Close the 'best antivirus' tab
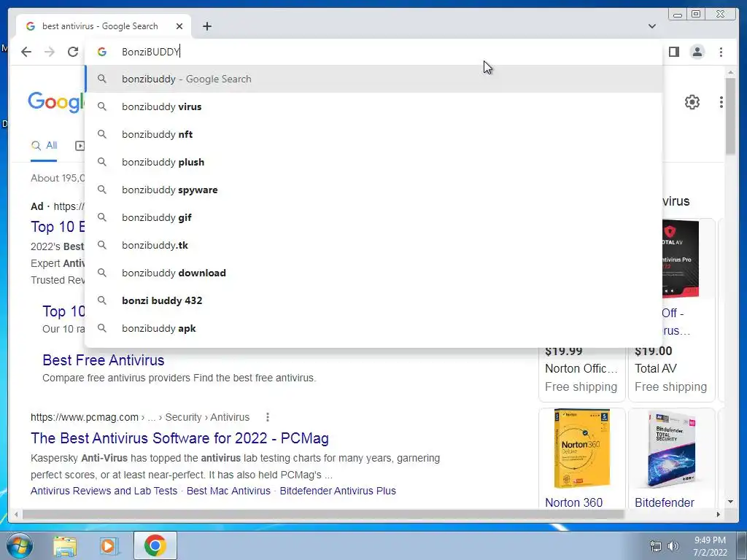Image resolution: width=747 pixels, height=560 pixels. pos(179,26)
